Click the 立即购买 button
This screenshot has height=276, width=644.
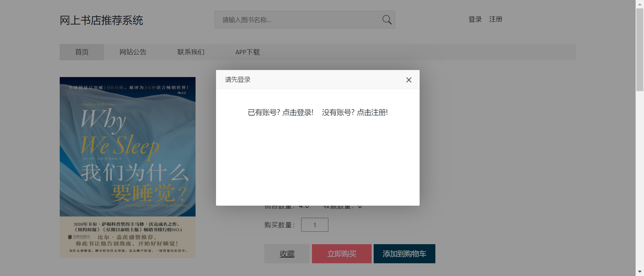(342, 254)
